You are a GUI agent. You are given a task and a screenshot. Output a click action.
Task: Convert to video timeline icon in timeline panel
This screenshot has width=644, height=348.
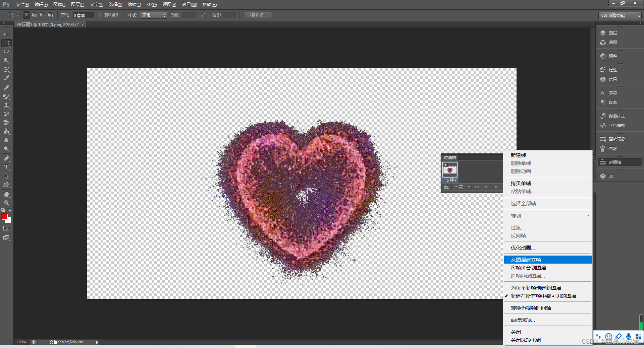tap(446, 187)
